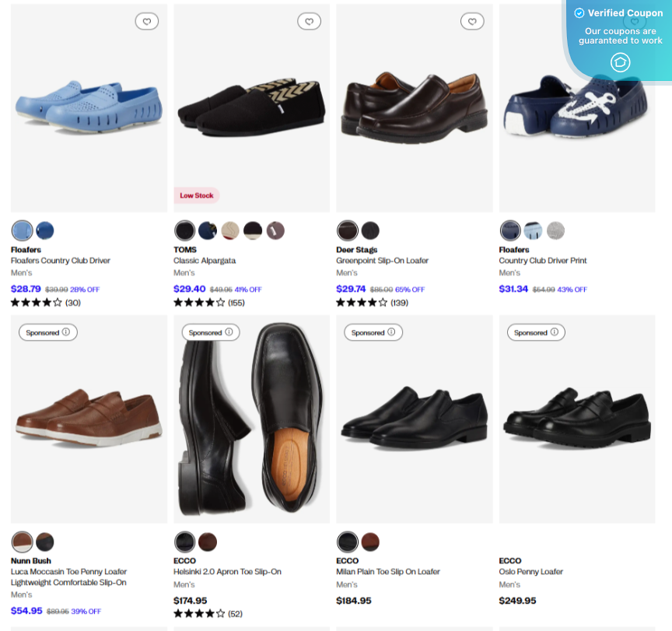This screenshot has height=631, width=672.
Task: Click the heart icon on Floafers Country Club Driver
Action: pyautogui.click(x=147, y=21)
